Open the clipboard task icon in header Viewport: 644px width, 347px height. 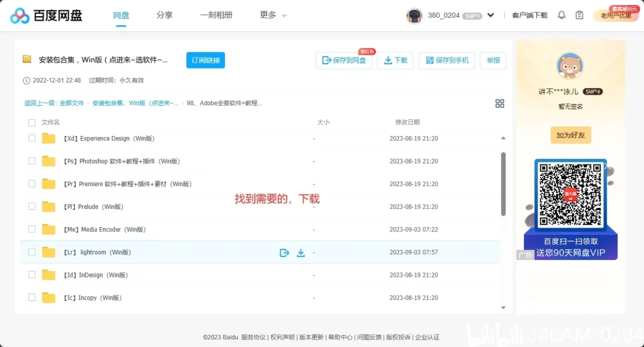click(579, 15)
